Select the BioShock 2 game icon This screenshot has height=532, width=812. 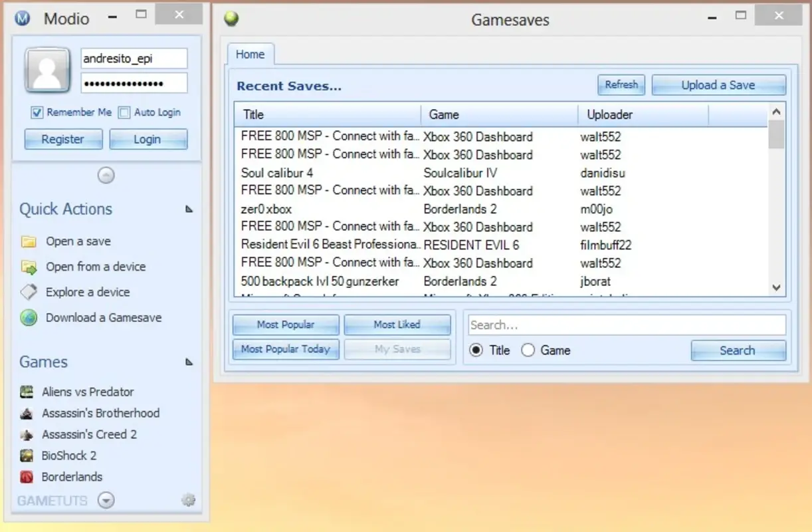point(28,456)
